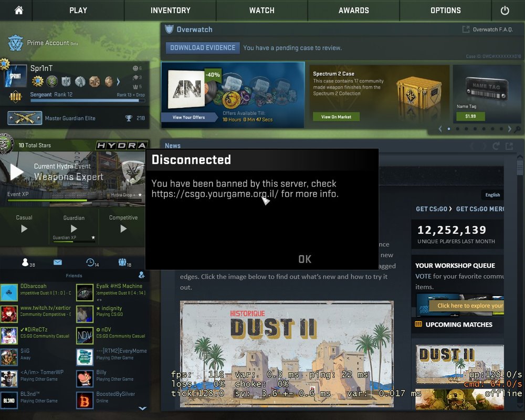
Task: Open the OPTIONS menu tab
Action: pos(445,10)
